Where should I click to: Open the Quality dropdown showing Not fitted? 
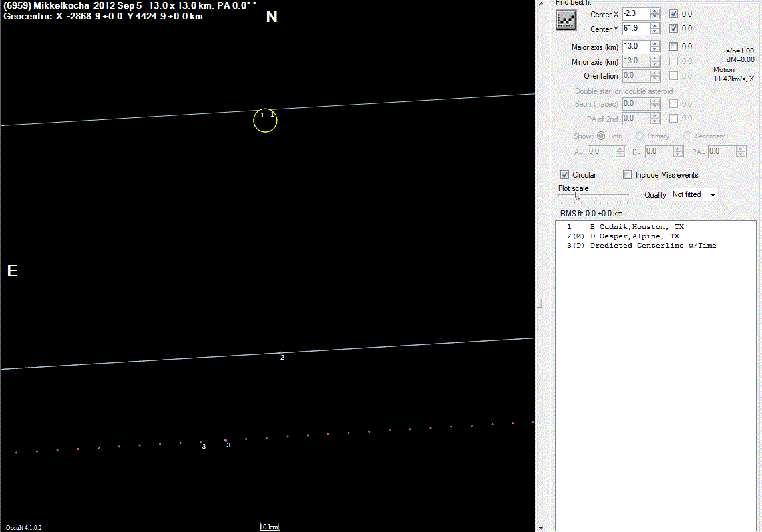click(694, 194)
